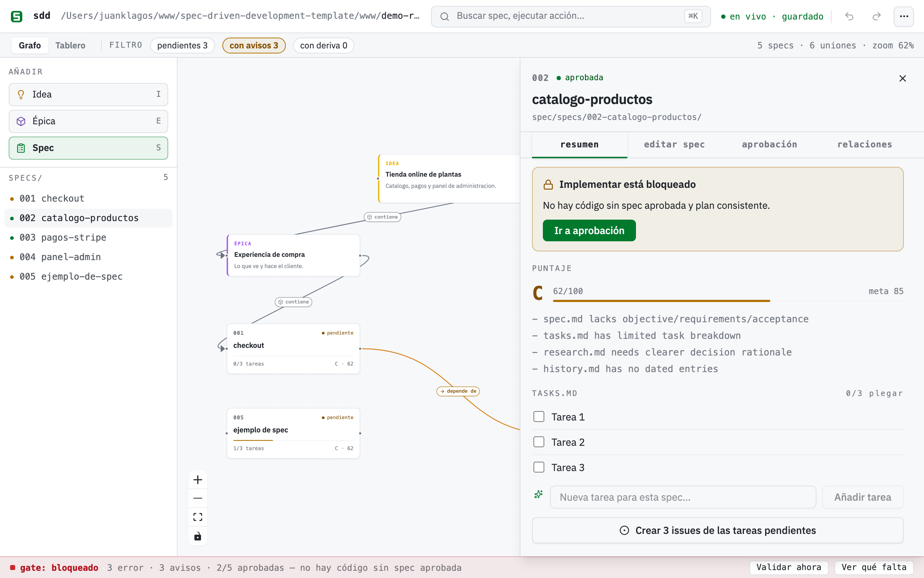The height and width of the screenshot is (578, 924).
Task: Click the undo arrow icon
Action: click(849, 17)
